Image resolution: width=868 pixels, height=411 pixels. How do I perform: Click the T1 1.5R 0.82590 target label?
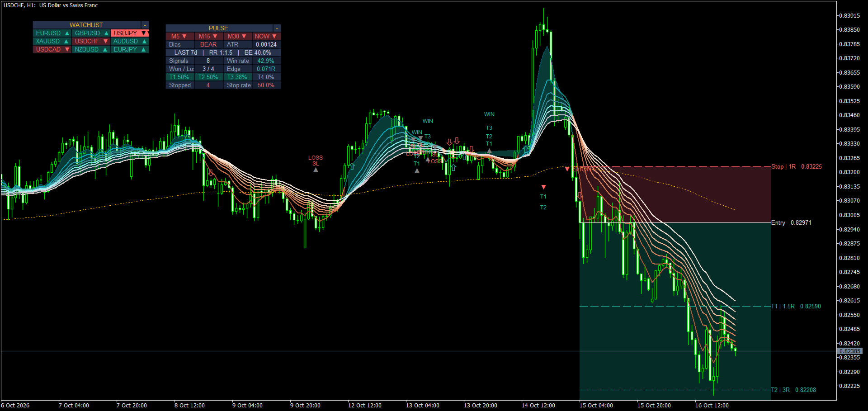pos(796,307)
